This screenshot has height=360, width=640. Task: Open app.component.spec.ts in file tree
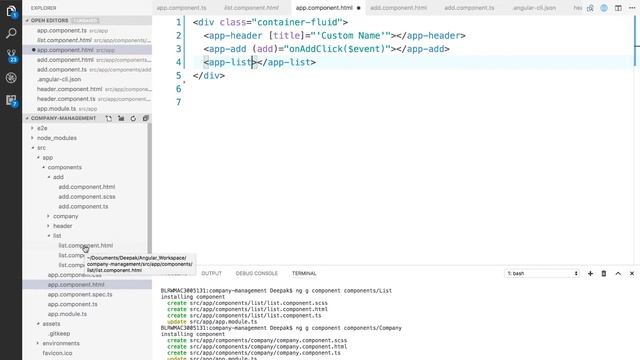(x=80, y=294)
